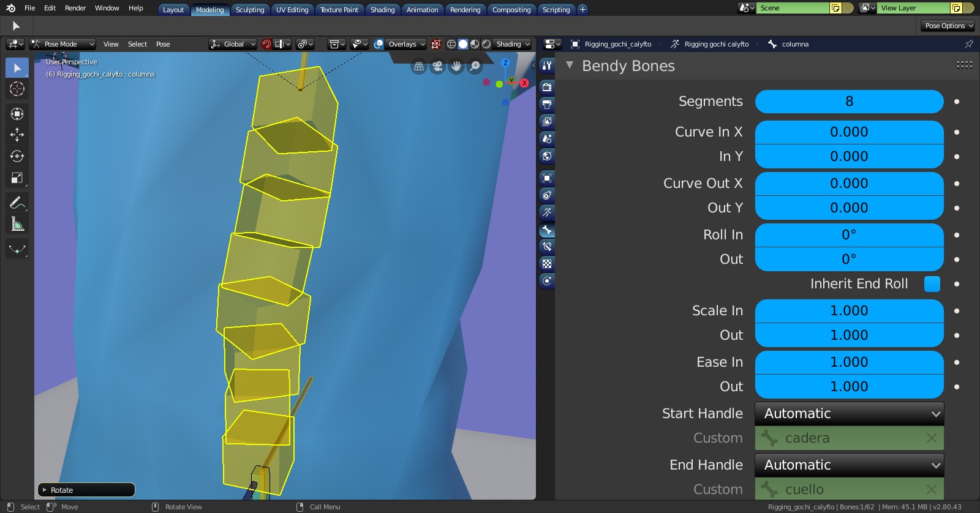Viewport: 980px width, 513px height.
Task: Click the Roll In value field
Action: pyautogui.click(x=850, y=235)
